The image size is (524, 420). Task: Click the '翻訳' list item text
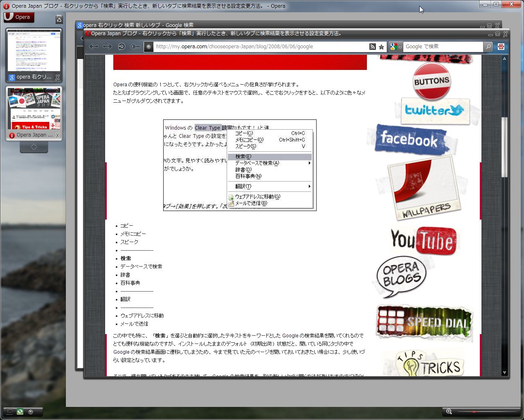click(125, 299)
